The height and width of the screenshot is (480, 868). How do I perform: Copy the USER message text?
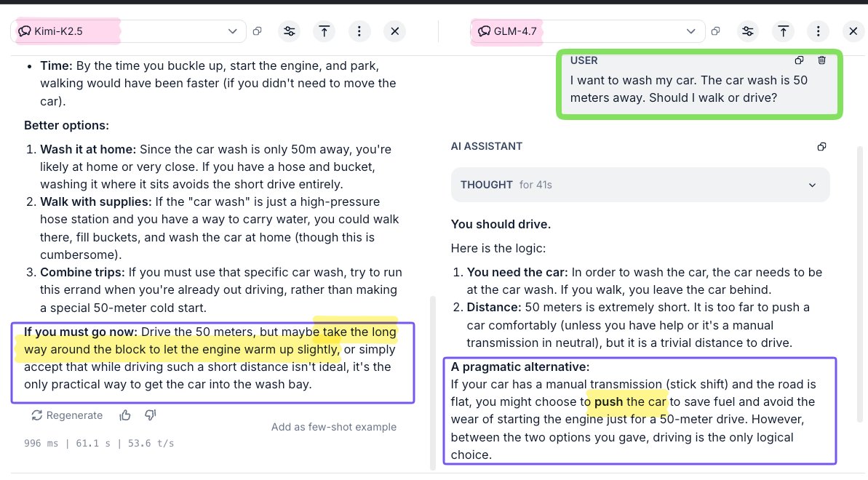[x=799, y=60]
